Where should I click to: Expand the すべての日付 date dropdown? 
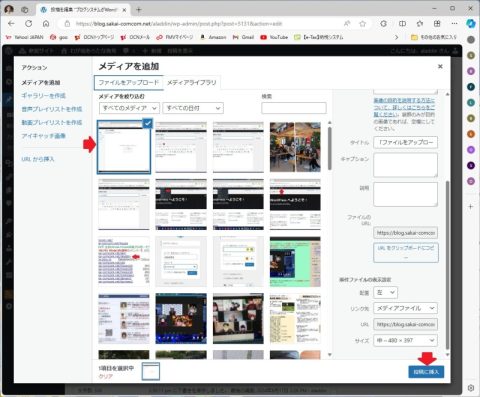pyautogui.click(x=193, y=108)
